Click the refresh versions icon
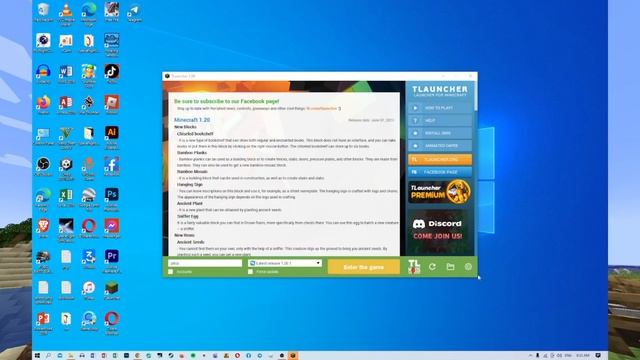640x360 pixels. click(x=432, y=267)
